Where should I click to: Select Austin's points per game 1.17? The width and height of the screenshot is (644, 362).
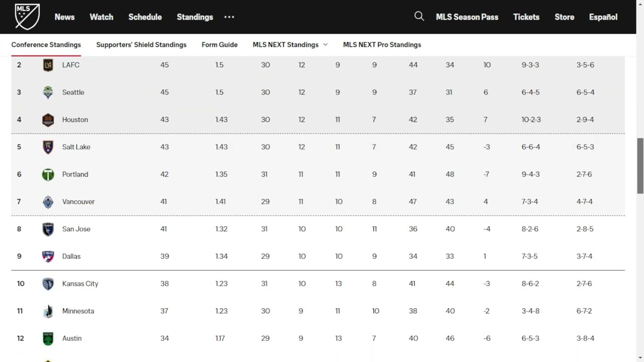220,338
